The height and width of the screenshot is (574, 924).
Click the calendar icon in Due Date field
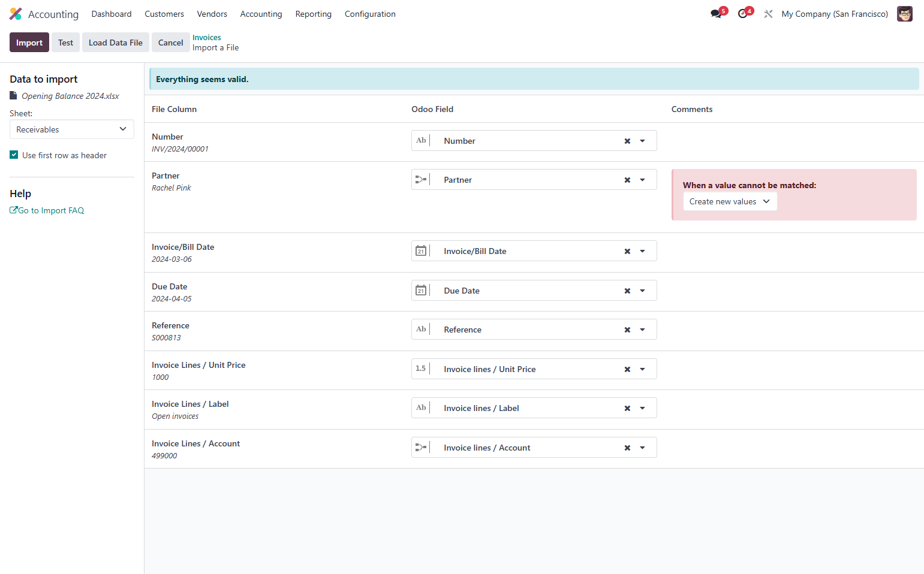[421, 291]
